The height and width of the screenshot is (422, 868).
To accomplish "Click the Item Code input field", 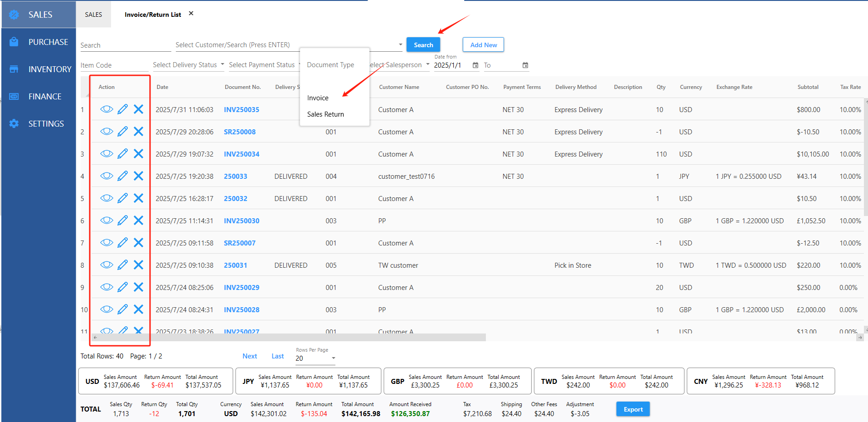I will point(113,65).
